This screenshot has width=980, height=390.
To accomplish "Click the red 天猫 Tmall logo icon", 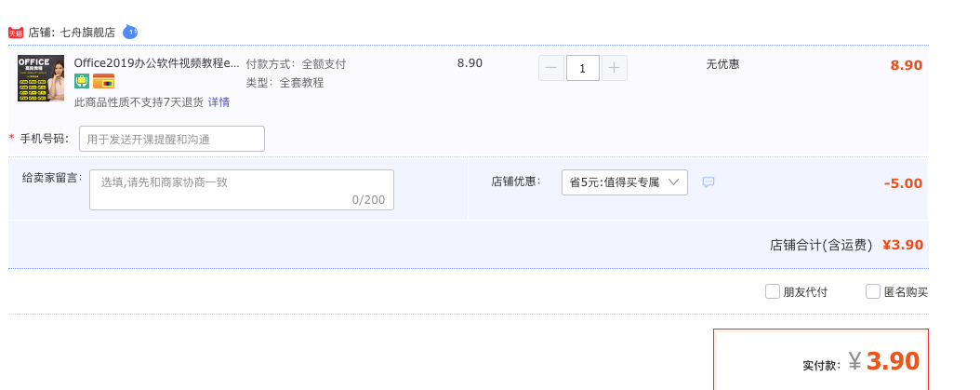I will (x=16, y=33).
